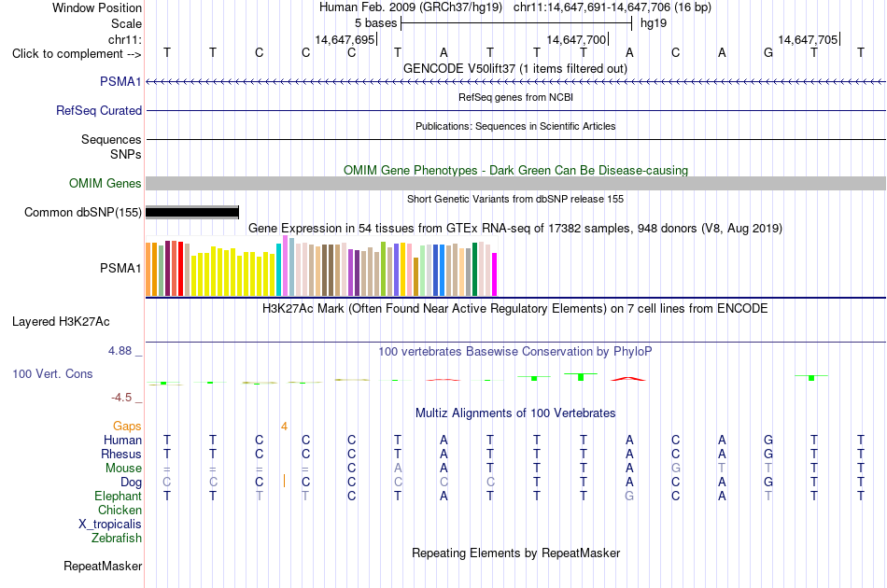Screen dimensions: 887x588
Task: Click the RepeatMasker track label
Action: [103, 566]
